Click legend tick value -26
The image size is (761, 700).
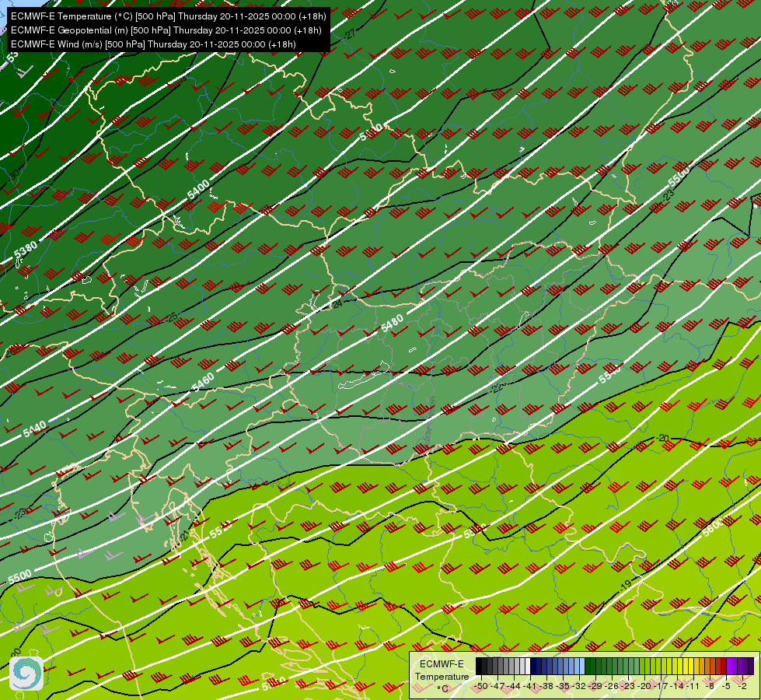pos(612,687)
